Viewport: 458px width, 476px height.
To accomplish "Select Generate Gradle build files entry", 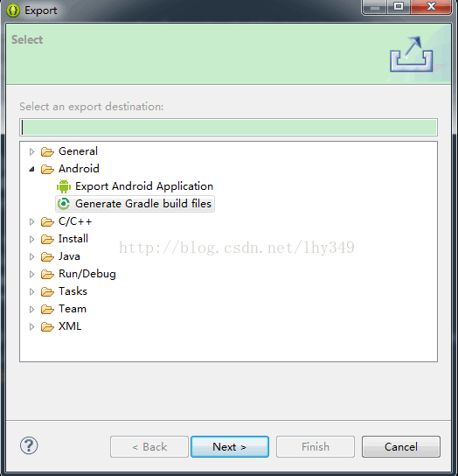I will (x=135, y=204).
